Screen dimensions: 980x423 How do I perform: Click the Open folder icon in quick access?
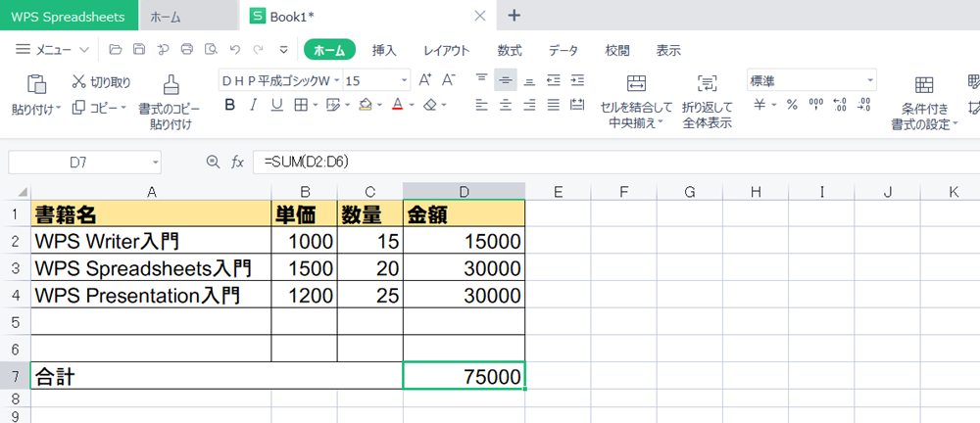(115, 50)
